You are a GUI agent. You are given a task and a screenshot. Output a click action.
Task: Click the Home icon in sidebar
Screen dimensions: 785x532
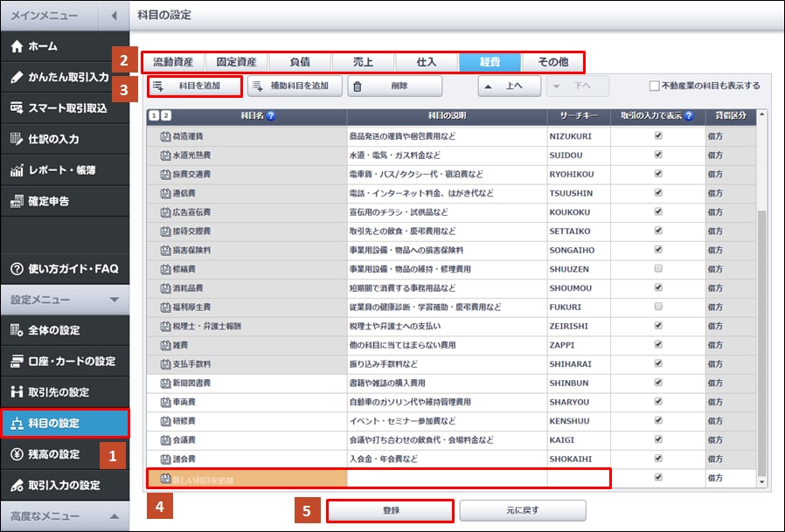[x=17, y=46]
